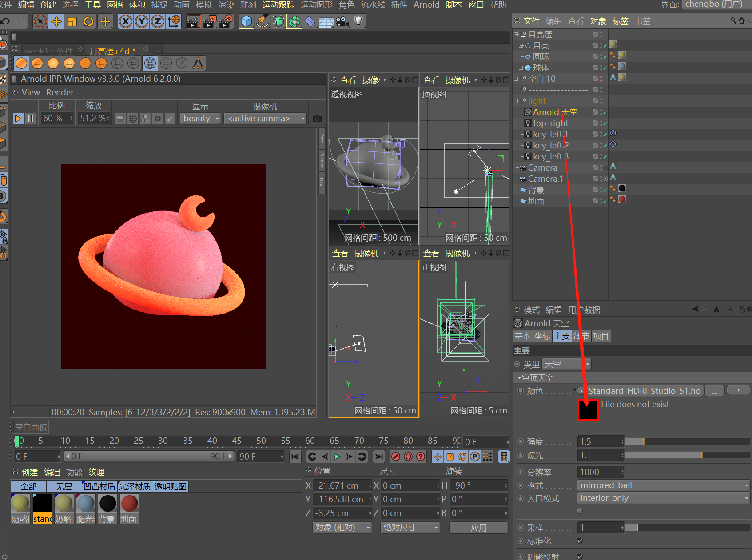
Task: Toggle autokeying red circular button
Action: 408,457
